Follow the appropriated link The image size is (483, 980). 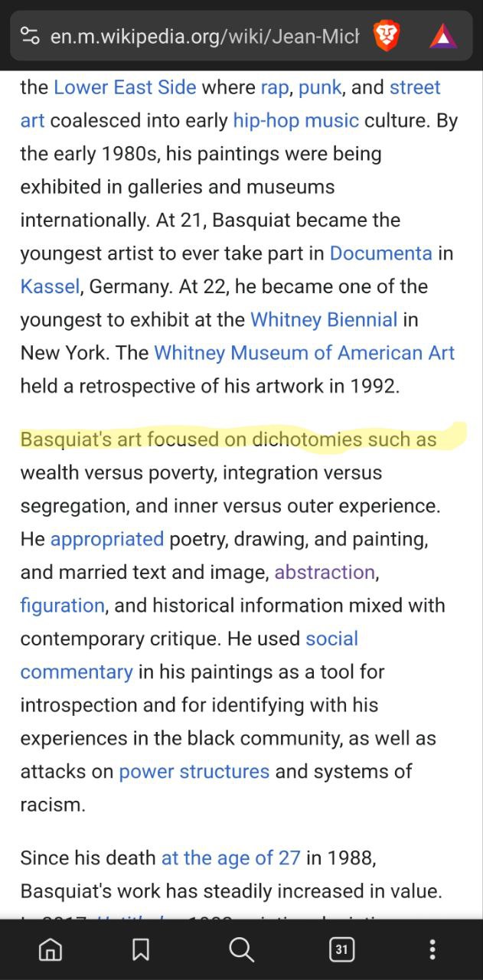107,539
